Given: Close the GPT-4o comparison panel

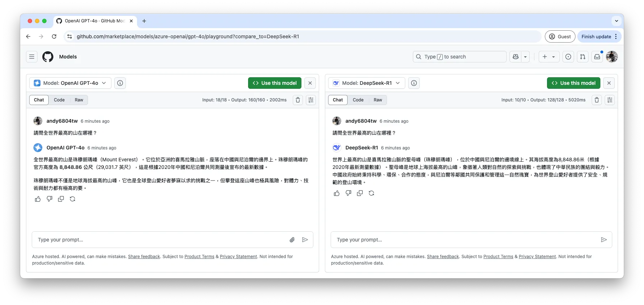Looking at the screenshot, I should (310, 83).
